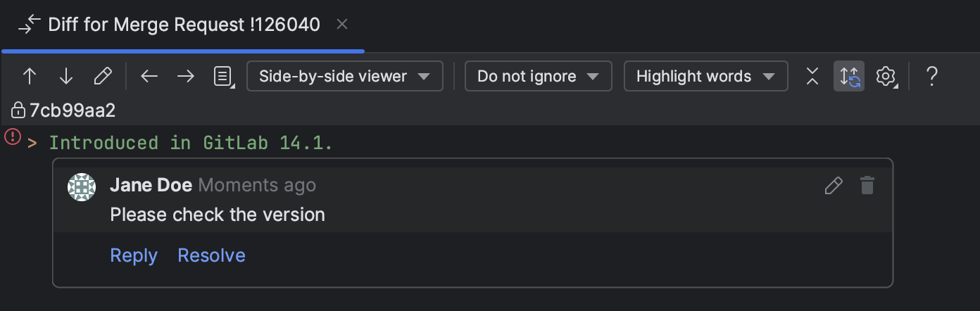Open the file list document icon
The image size is (980, 311).
pyautogui.click(x=224, y=76)
